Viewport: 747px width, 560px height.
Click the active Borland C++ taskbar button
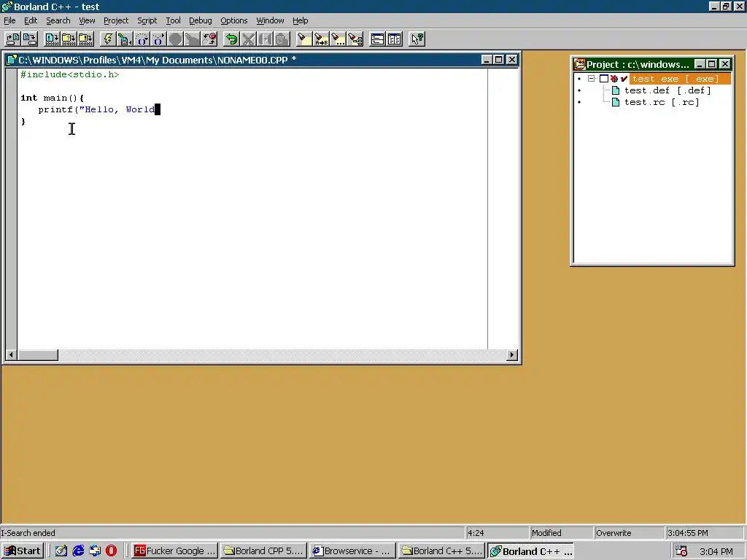coord(530,551)
